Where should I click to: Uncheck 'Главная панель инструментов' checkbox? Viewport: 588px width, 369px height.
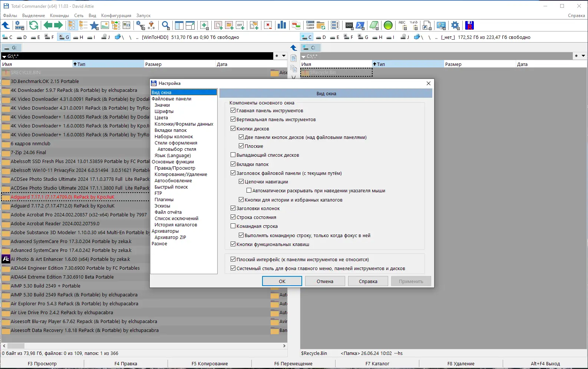pyautogui.click(x=233, y=110)
